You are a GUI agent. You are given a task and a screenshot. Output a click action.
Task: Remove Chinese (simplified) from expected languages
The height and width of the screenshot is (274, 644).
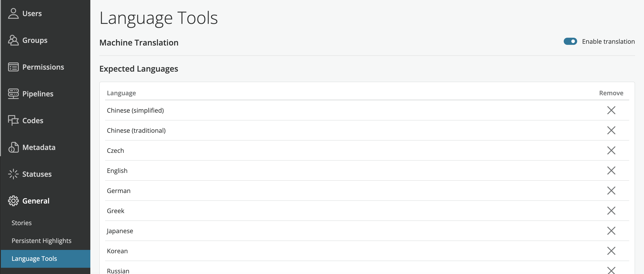click(611, 110)
